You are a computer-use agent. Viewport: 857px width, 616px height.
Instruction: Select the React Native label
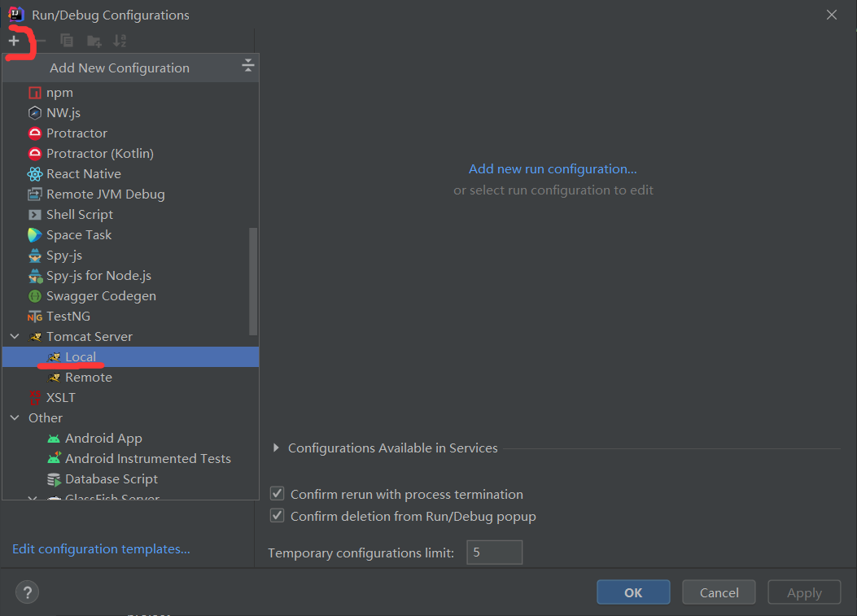pos(84,174)
